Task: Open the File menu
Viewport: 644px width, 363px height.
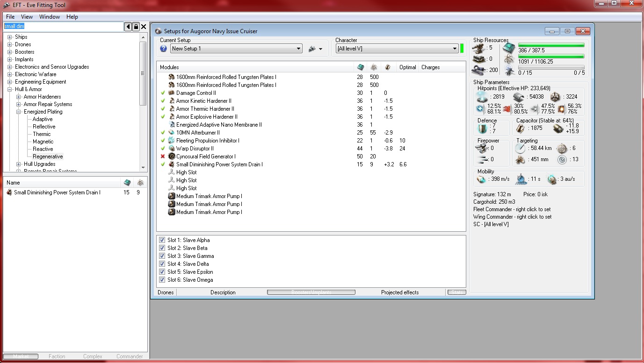Action: click(x=10, y=17)
